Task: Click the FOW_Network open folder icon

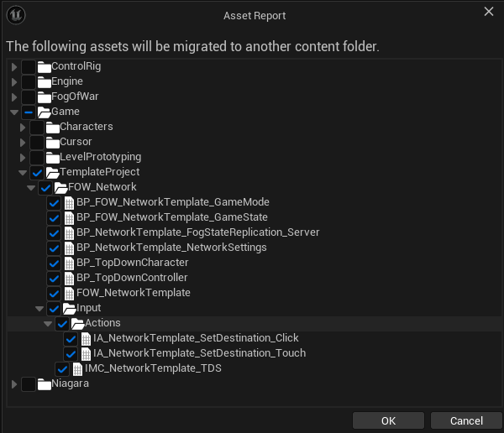Action: point(60,188)
